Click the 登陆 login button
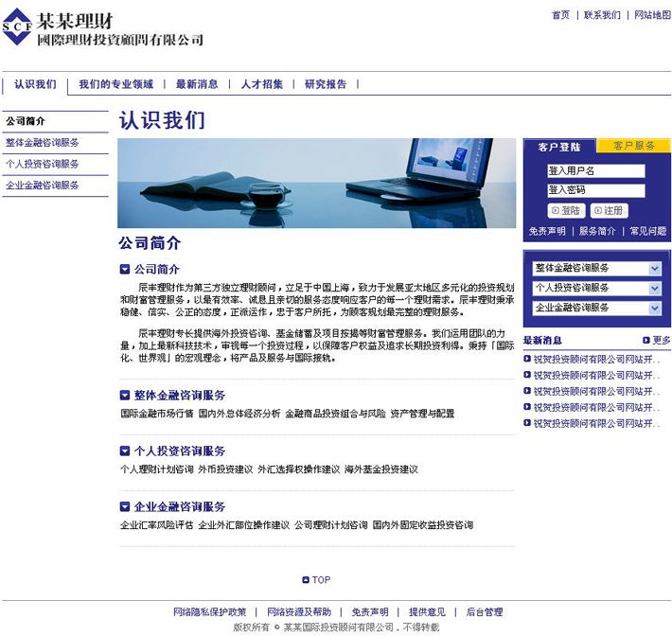The width and height of the screenshot is (672, 636). (x=566, y=210)
